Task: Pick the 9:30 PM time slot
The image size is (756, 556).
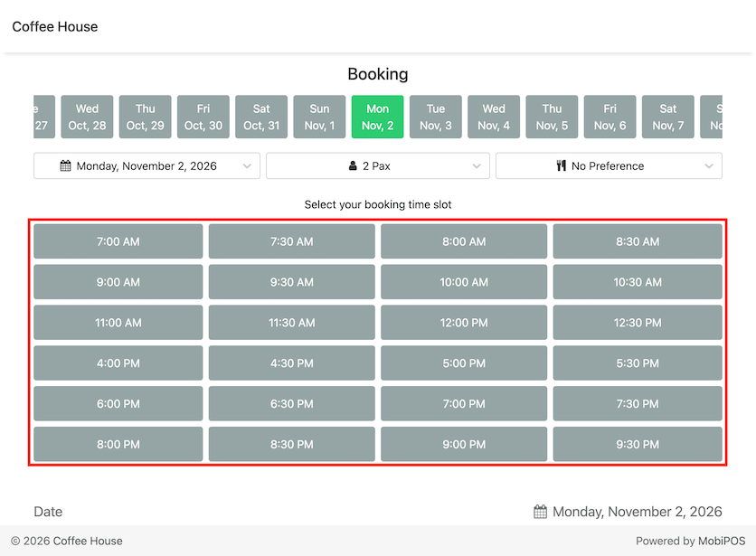Action: (x=638, y=444)
